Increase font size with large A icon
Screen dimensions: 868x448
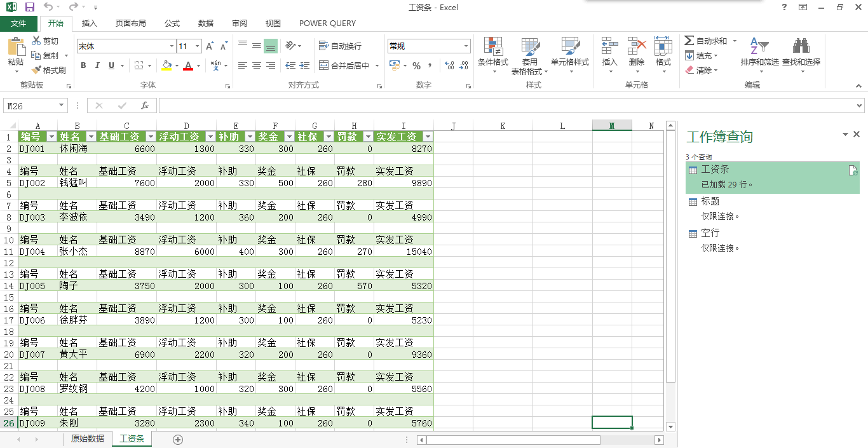tap(210, 46)
